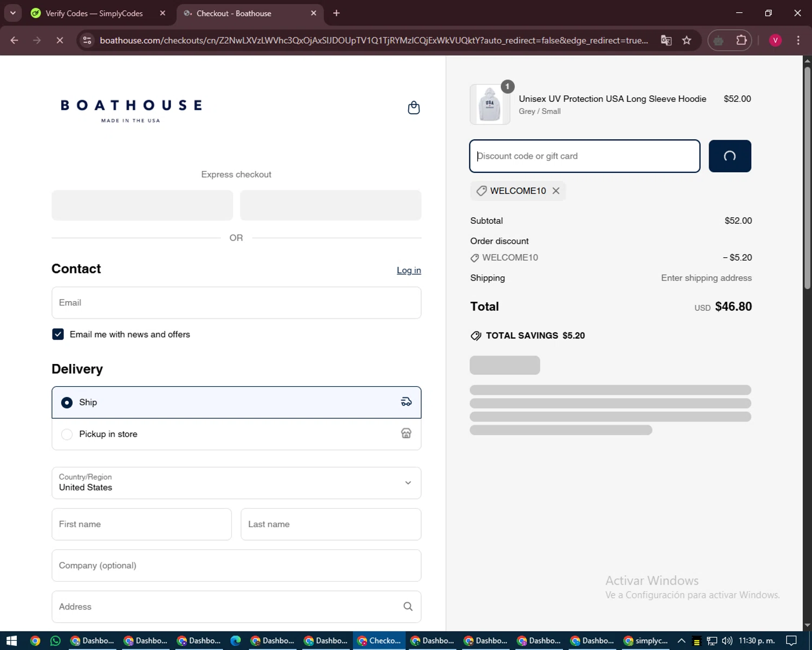Select the Ship delivery option
812x650 pixels.
[236, 402]
